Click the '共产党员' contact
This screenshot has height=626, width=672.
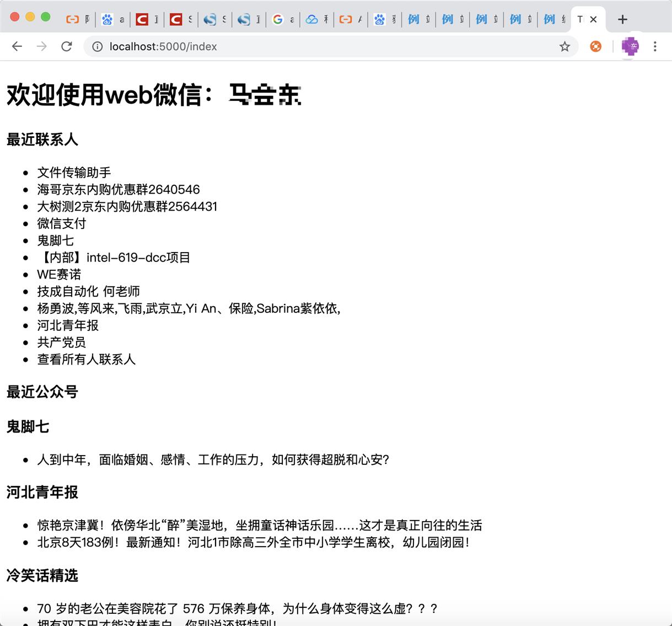point(61,343)
